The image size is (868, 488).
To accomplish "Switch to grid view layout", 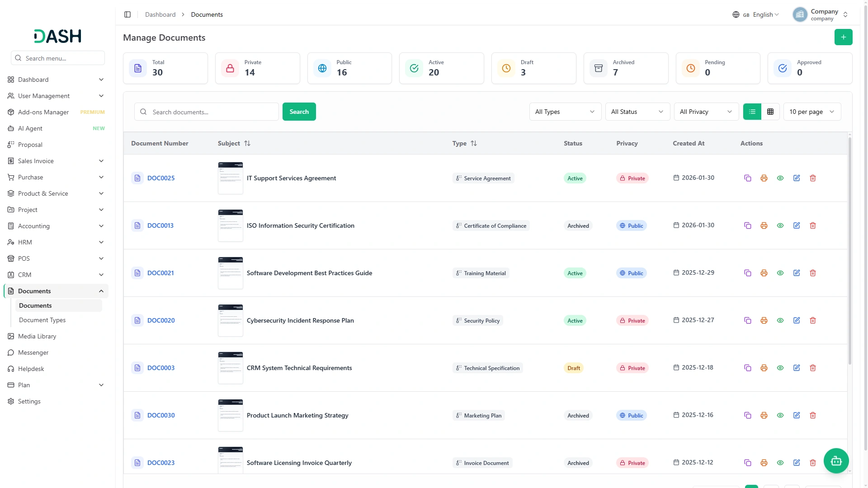I will (x=770, y=112).
